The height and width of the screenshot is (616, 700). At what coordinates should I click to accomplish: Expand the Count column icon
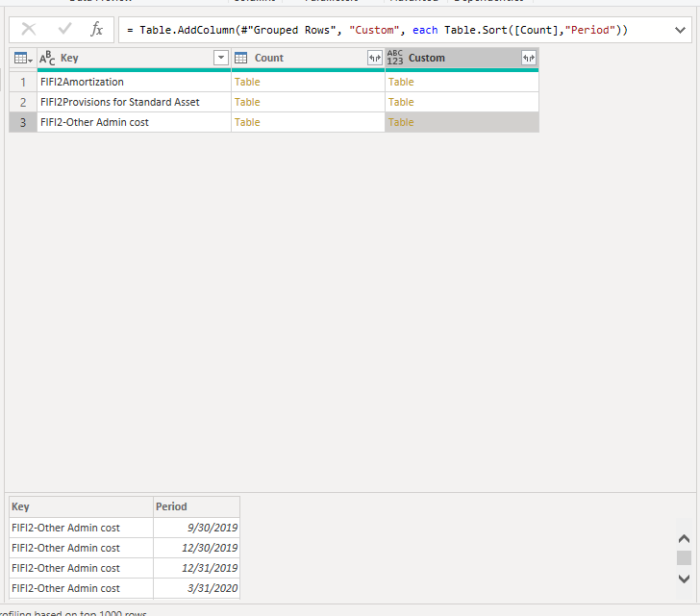pyautogui.click(x=375, y=58)
